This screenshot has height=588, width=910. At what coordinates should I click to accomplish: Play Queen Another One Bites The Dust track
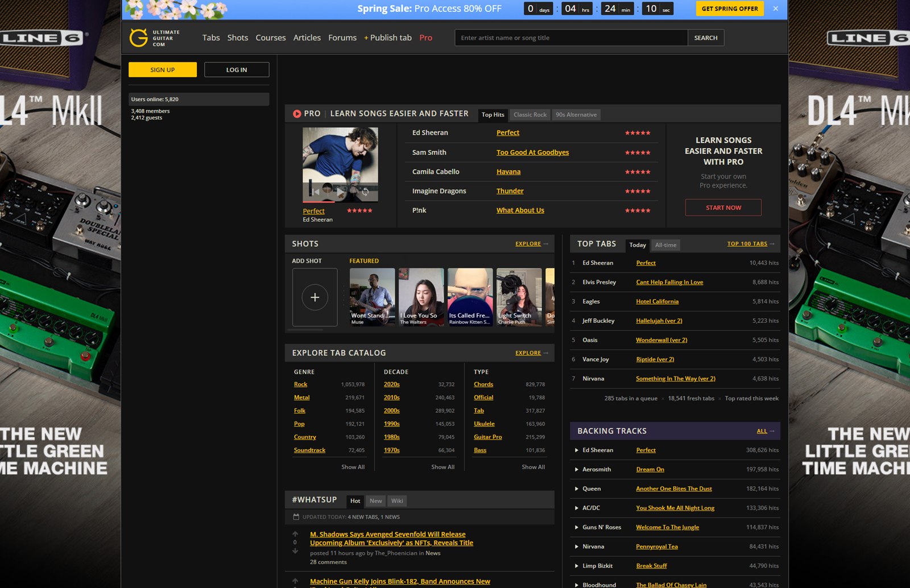(577, 488)
